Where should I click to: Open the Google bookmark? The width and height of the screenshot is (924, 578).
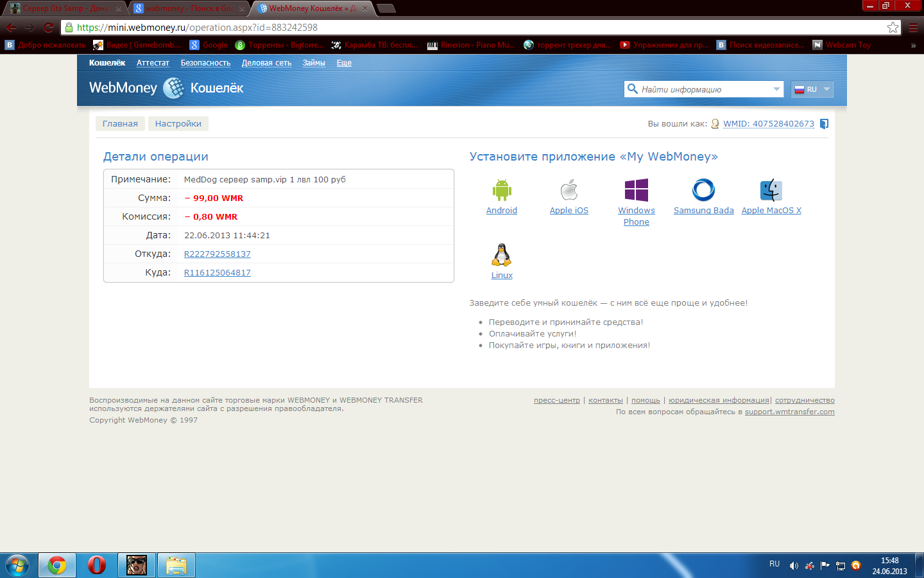pyautogui.click(x=209, y=45)
